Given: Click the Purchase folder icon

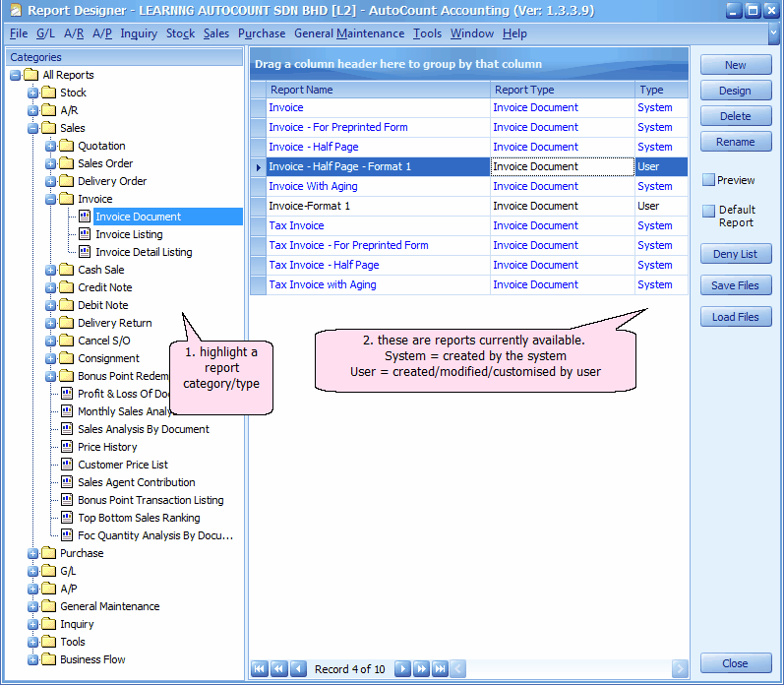Looking at the screenshot, I should 49,553.
